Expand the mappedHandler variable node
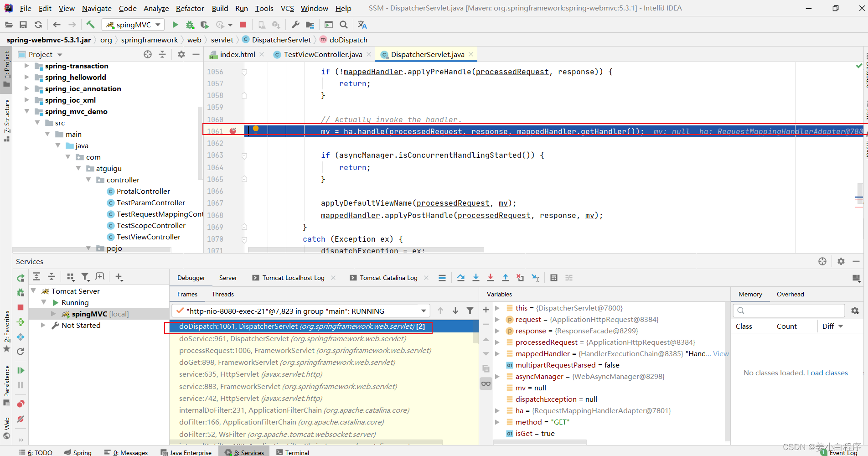868x456 pixels. tap(497, 354)
